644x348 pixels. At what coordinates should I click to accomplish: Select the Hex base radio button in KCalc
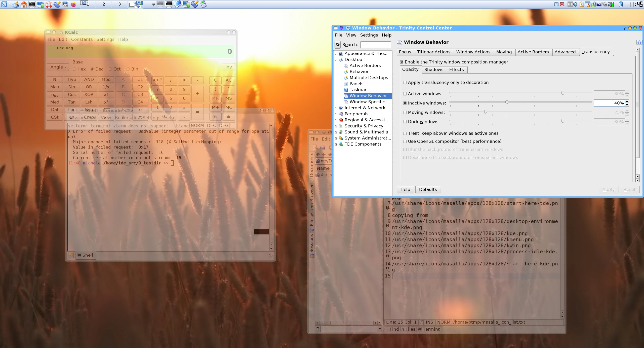point(74,69)
